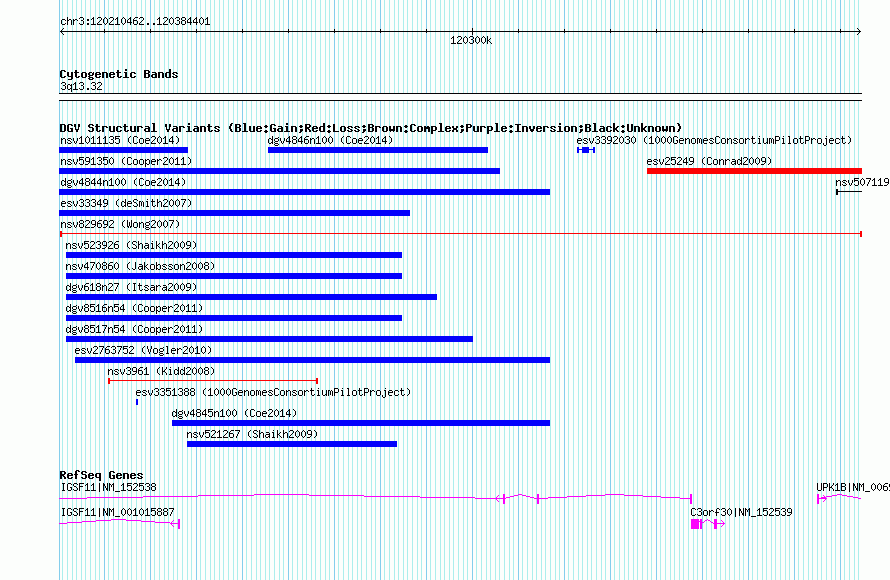
Task: Click the chr3:120210462..120384401 coordinate text
Action: (135, 22)
